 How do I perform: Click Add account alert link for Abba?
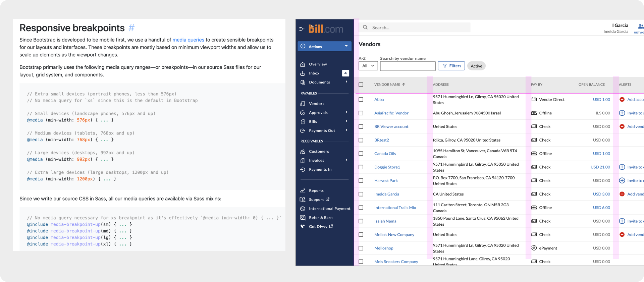pyautogui.click(x=635, y=100)
